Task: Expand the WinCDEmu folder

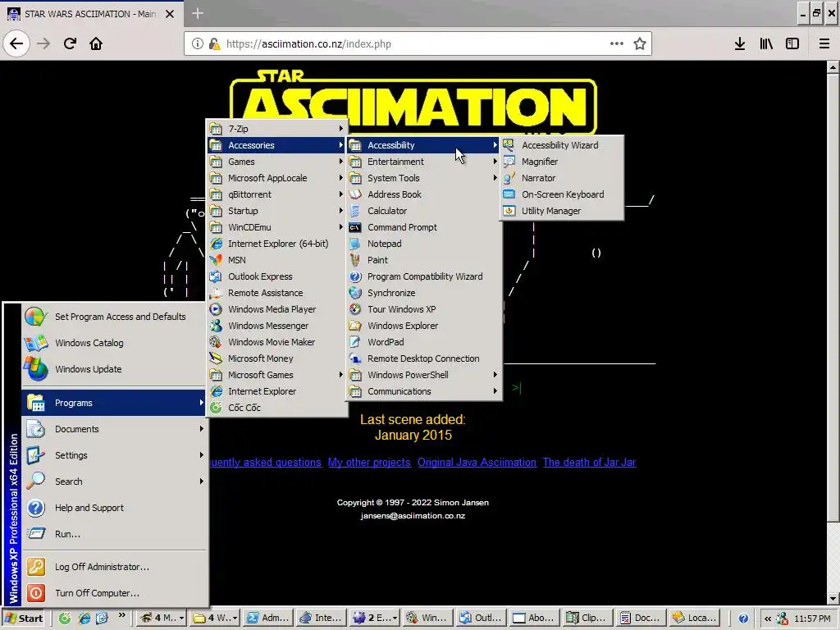Action: [x=277, y=227]
